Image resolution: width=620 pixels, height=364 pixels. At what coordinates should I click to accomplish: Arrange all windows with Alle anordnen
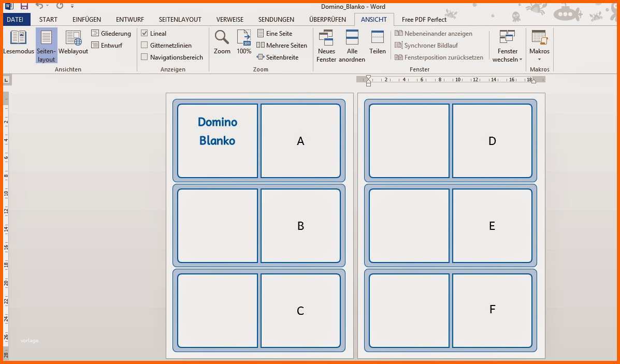[x=352, y=46]
